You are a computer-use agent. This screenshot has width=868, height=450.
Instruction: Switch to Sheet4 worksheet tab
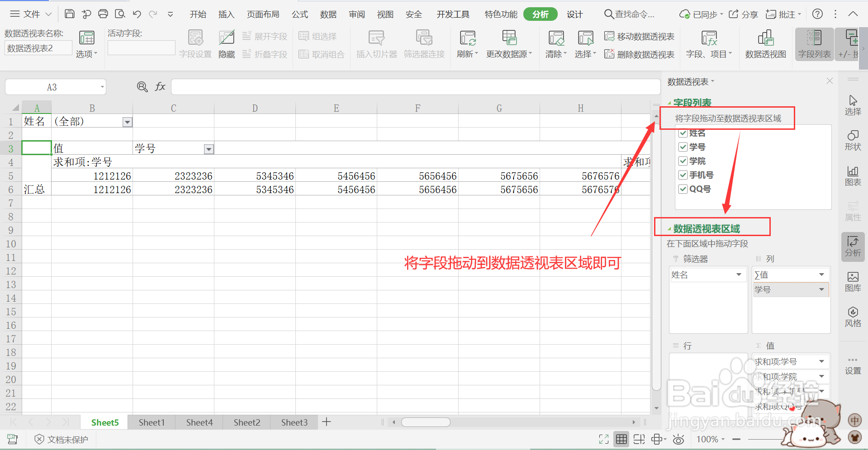tap(199, 422)
